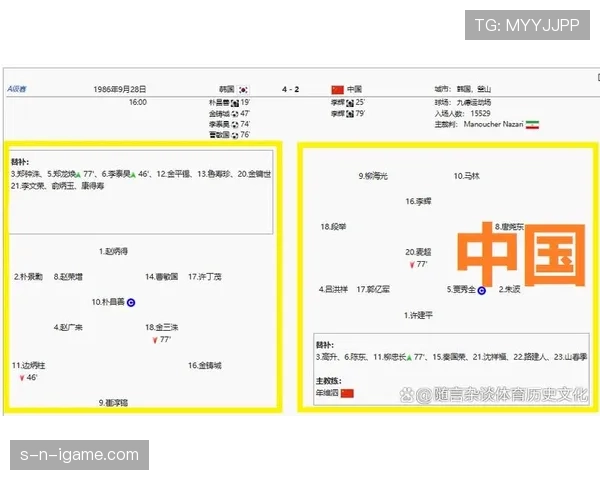Click the red substituted-off arrow under China's number 20

click(412, 264)
